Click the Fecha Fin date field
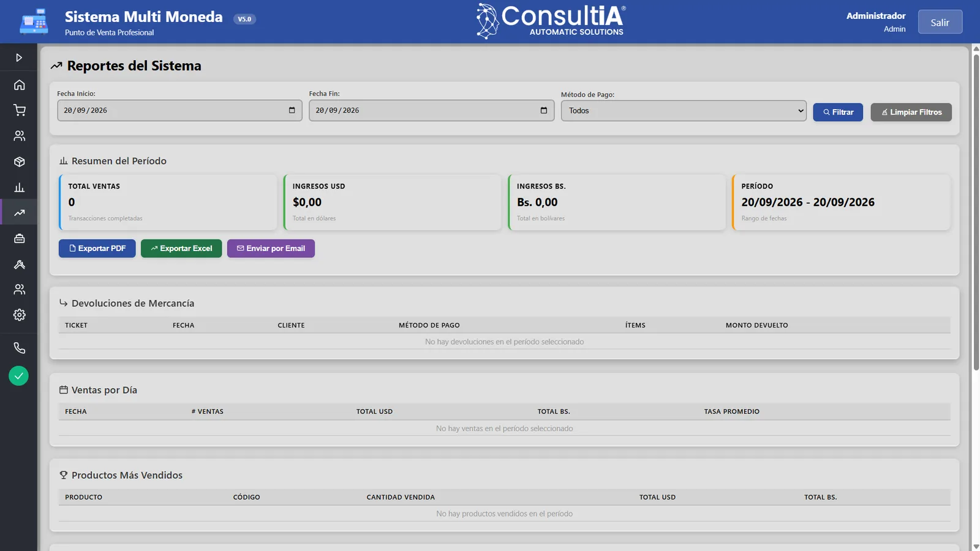Screen dimensions: 980x551 431,110
